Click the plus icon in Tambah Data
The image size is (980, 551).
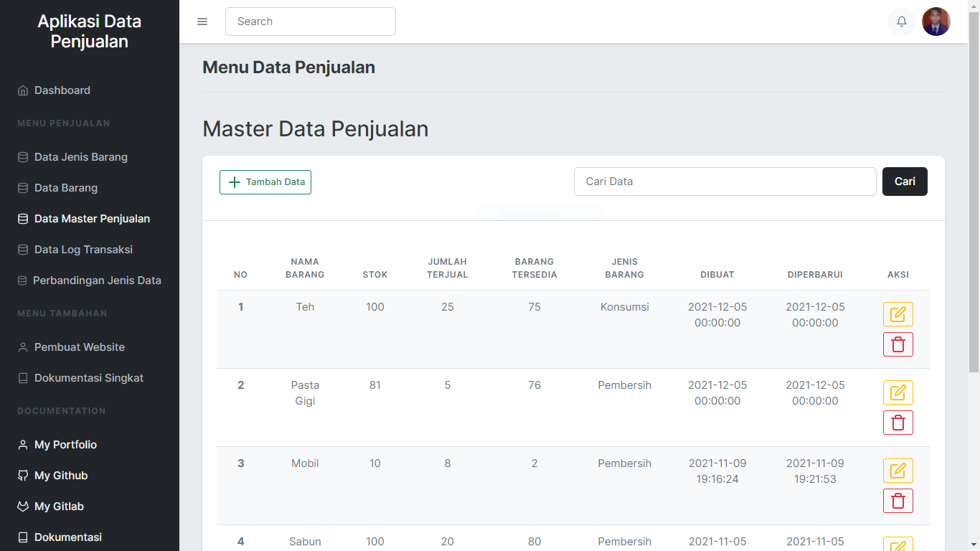tap(235, 182)
